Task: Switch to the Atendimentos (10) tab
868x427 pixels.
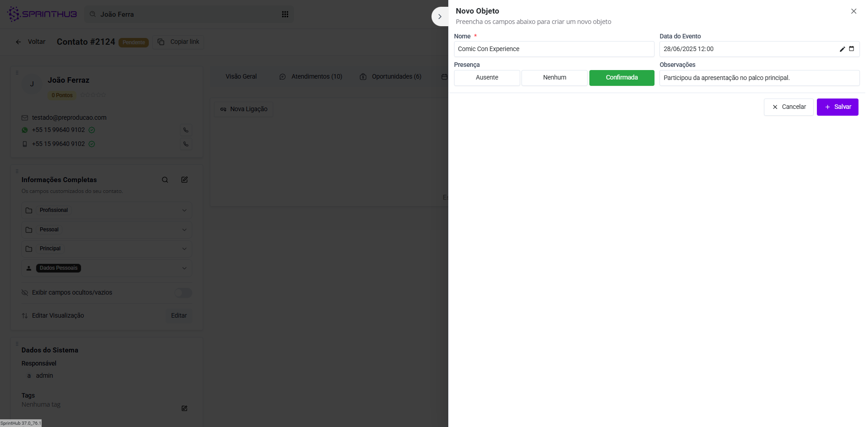Action: (x=311, y=77)
